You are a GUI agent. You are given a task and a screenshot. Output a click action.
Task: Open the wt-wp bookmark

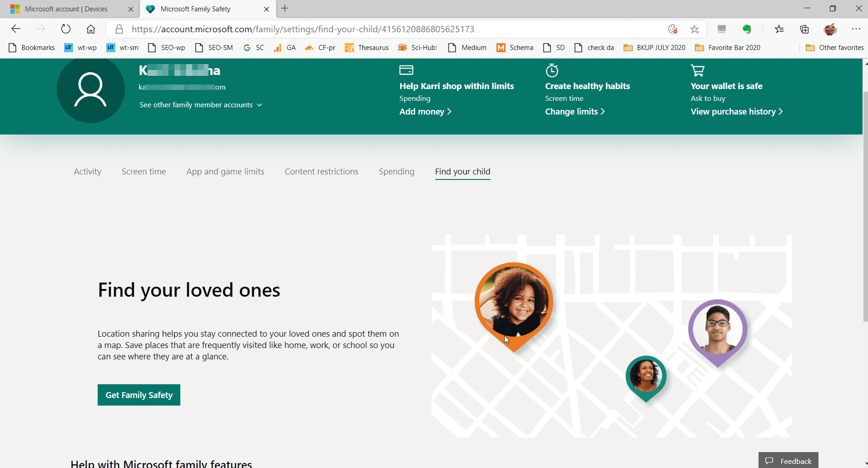(x=80, y=48)
